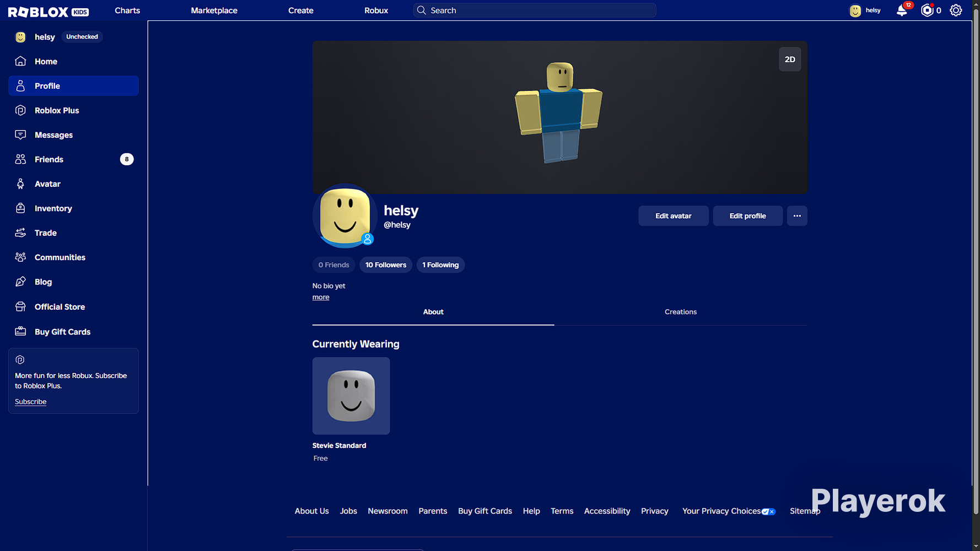Viewport: 980px width, 551px height.
Task: Click the Edit avatar button
Action: 674,216
